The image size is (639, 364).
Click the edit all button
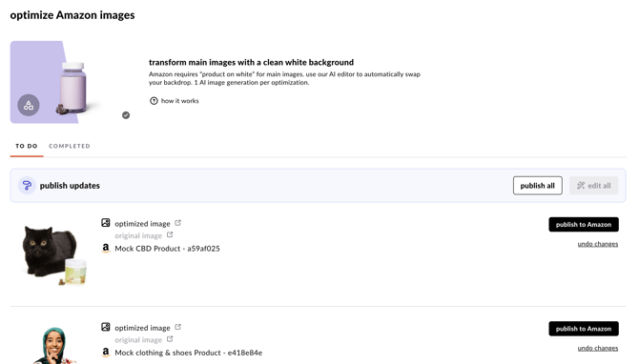coord(594,186)
